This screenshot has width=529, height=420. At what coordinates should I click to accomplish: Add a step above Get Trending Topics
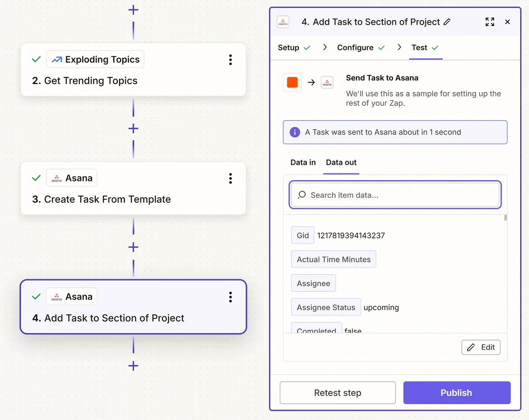tap(133, 10)
